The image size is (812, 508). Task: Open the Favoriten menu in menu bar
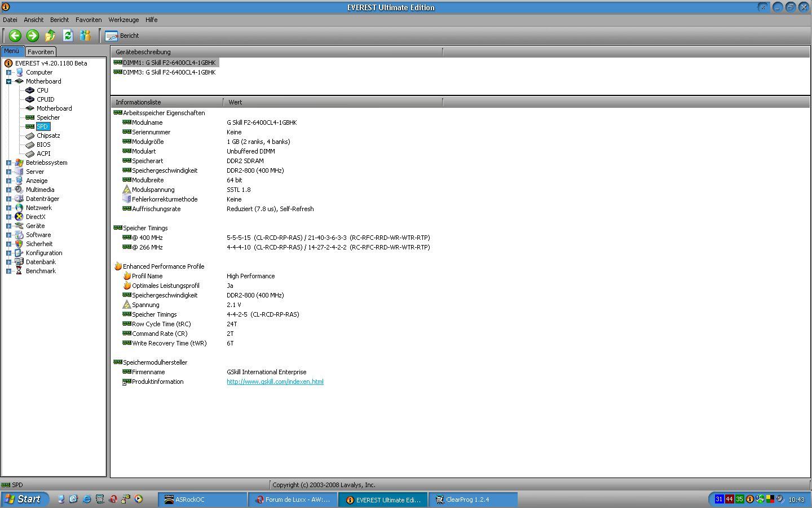click(x=89, y=20)
